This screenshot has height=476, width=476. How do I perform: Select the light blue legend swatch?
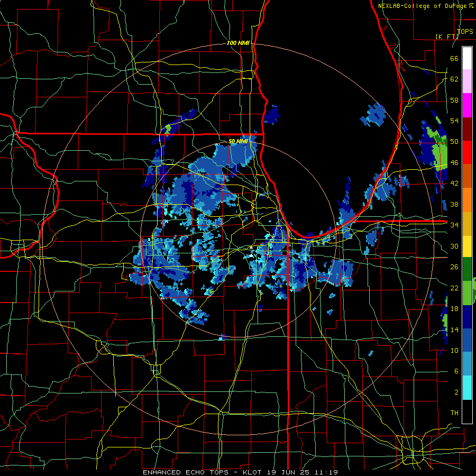tap(467, 364)
